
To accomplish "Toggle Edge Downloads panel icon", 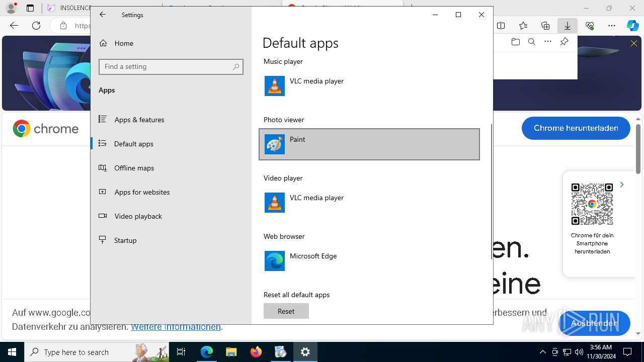I will pos(568,26).
